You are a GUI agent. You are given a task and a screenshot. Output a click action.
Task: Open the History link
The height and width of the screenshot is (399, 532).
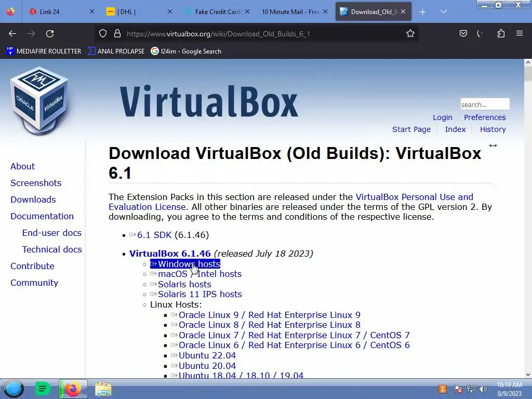click(493, 129)
